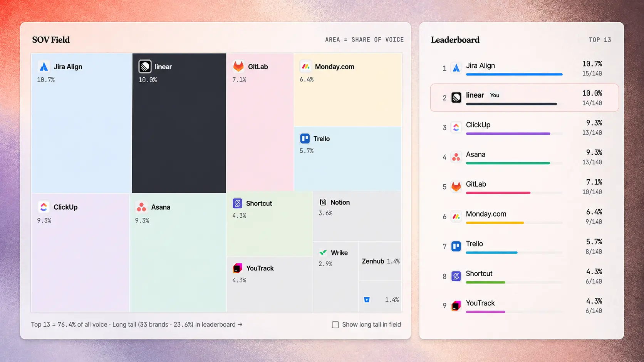Click the blue Trello leaderboard bar
This screenshot has width=644, height=362.
pyautogui.click(x=492, y=252)
